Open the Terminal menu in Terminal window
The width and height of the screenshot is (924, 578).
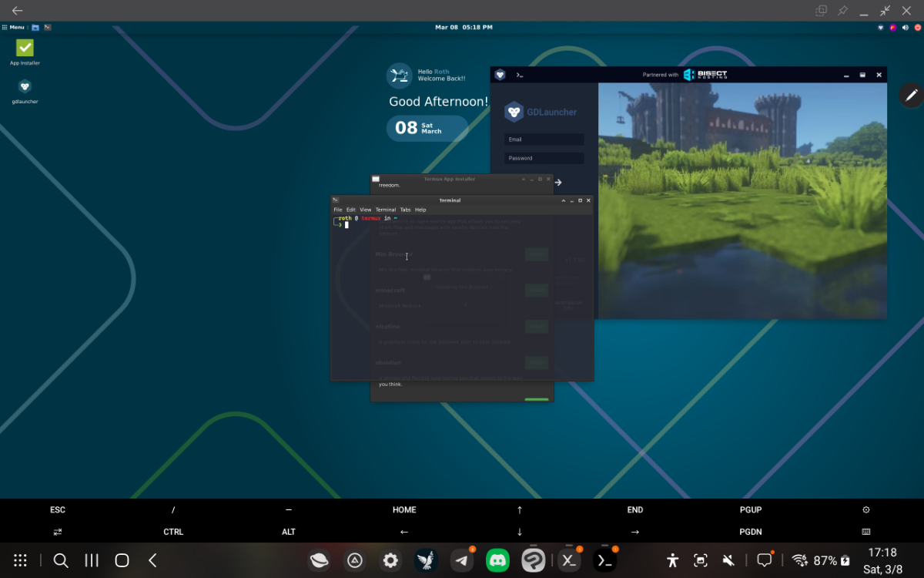point(386,210)
